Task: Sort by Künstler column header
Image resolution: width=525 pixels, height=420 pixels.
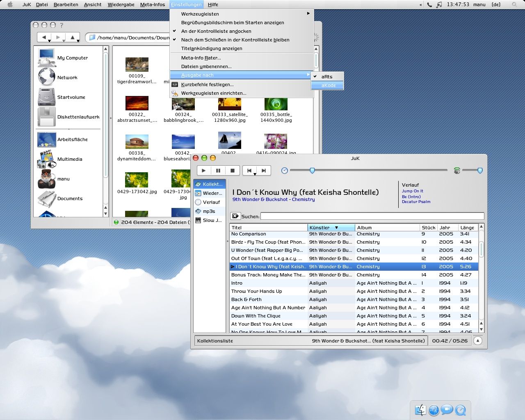Action: tap(331, 228)
